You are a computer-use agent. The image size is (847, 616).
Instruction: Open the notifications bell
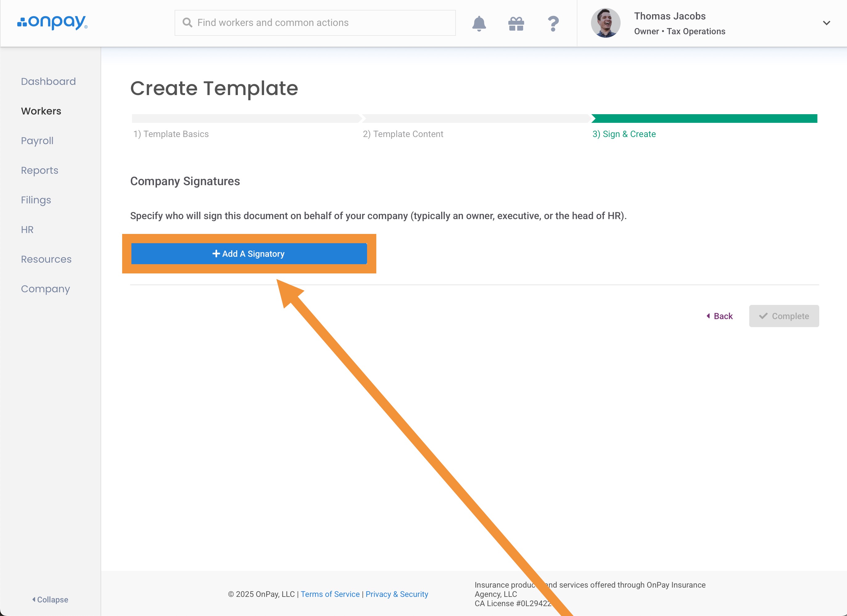479,23
